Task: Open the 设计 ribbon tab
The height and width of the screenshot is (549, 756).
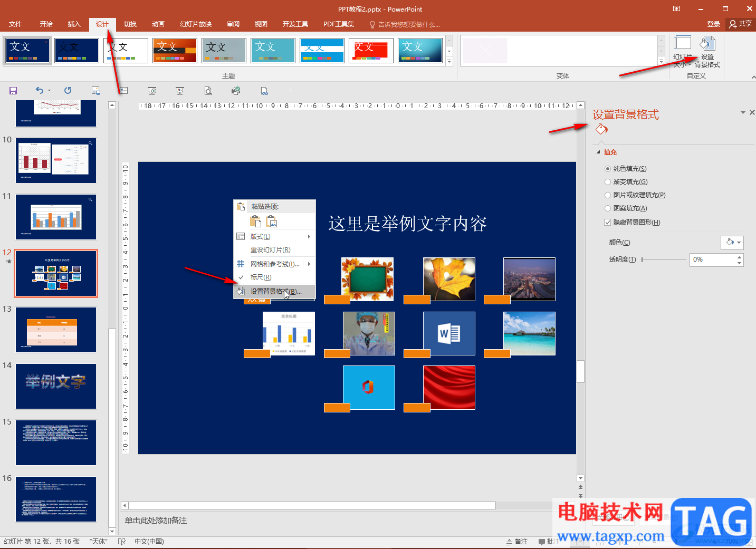Action: [102, 24]
